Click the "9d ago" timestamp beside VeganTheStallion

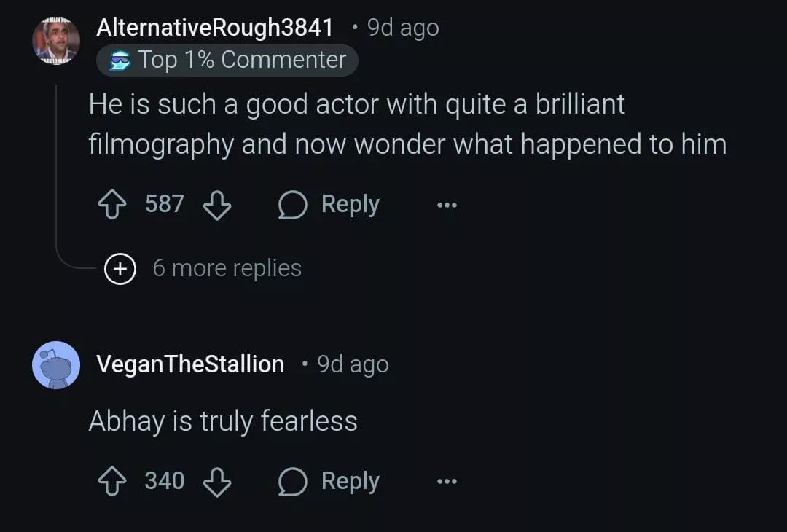(x=353, y=364)
